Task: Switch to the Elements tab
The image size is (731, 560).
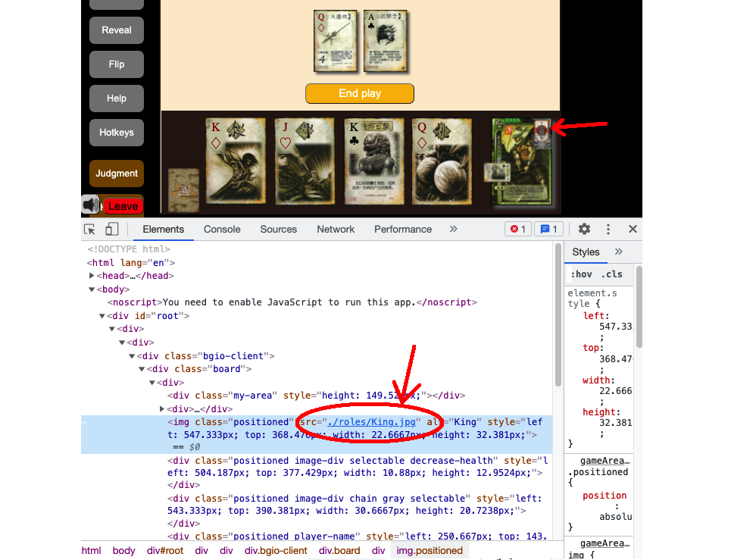Action: point(163,230)
